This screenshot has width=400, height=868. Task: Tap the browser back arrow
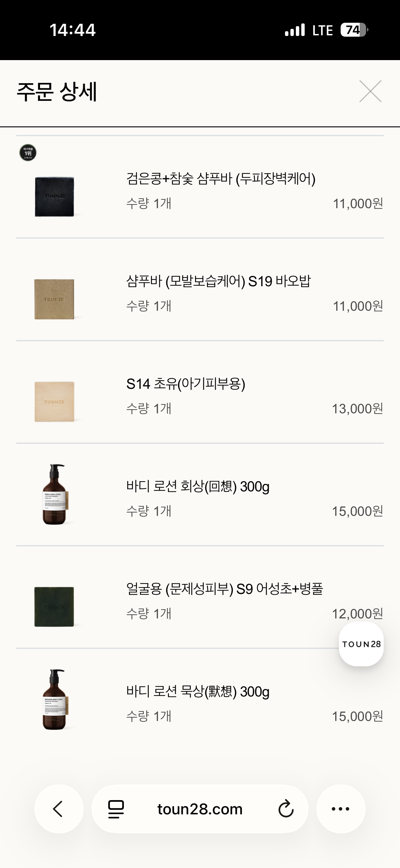pyautogui.click(x=59, y=809)
